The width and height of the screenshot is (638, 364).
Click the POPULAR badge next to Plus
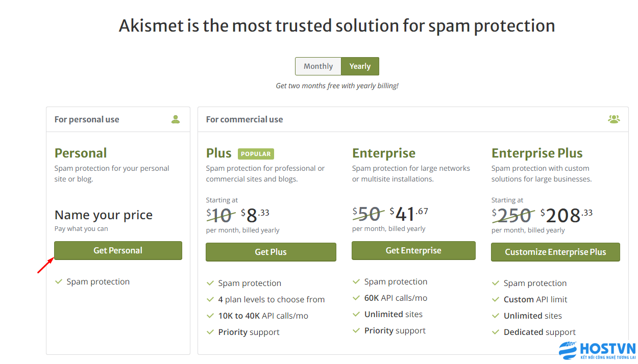pyautogui.click(x=256, y=153)
